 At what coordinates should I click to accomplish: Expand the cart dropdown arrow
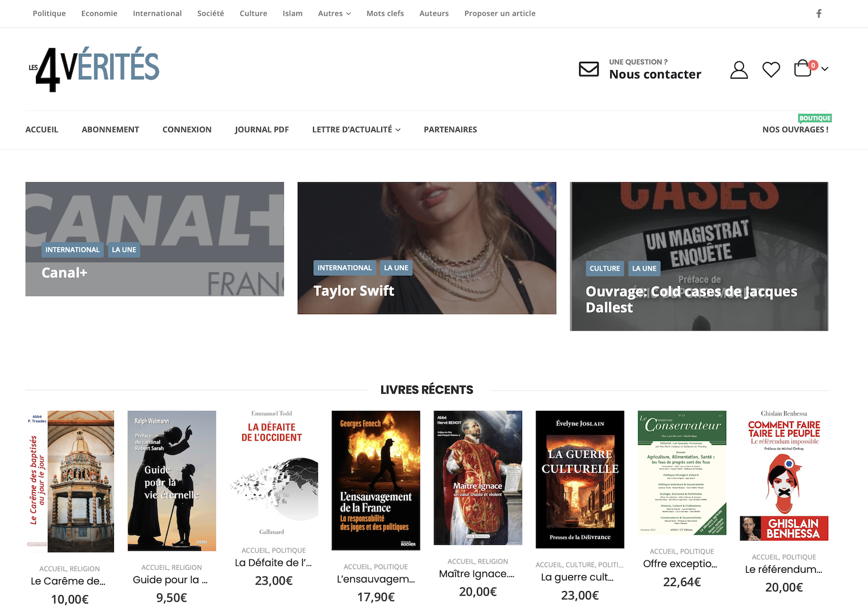click(x=825, y=69)
